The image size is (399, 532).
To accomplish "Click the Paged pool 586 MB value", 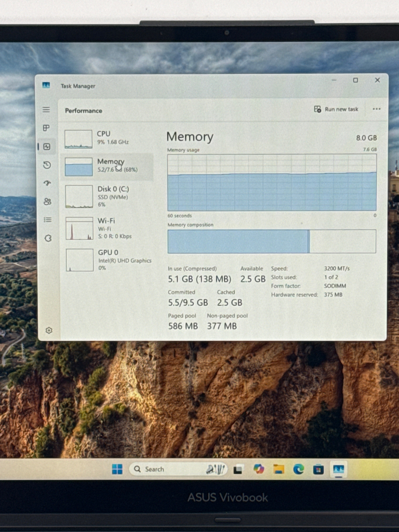I will tap(183, 326).
